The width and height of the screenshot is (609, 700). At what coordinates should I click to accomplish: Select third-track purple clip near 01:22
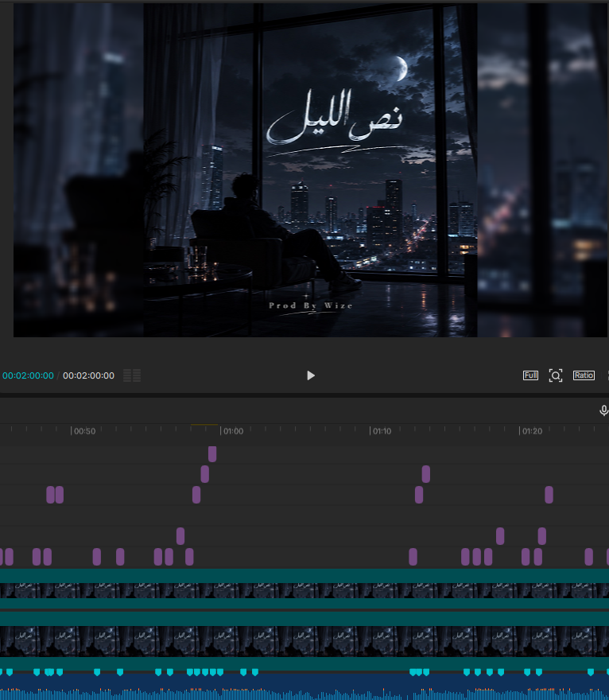click(549, 495)
